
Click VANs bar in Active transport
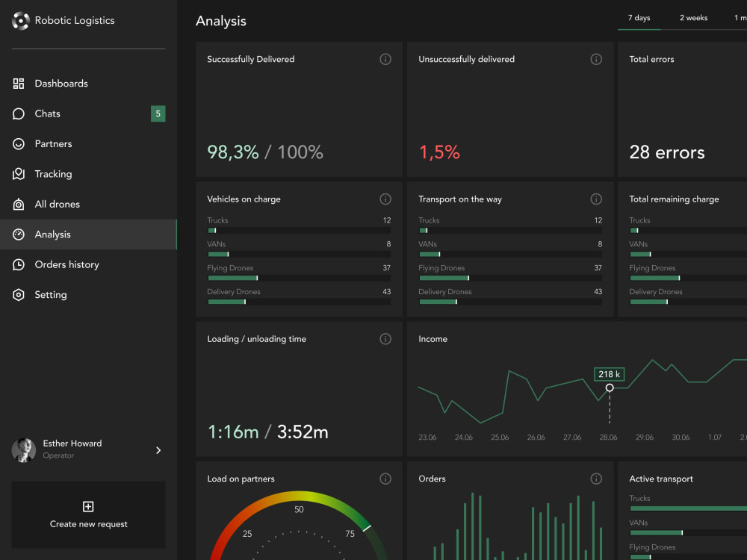(688, 532)
